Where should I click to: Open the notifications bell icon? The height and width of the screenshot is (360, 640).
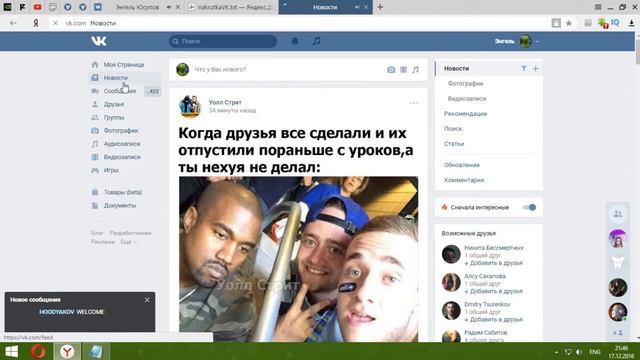coord(295,41)
